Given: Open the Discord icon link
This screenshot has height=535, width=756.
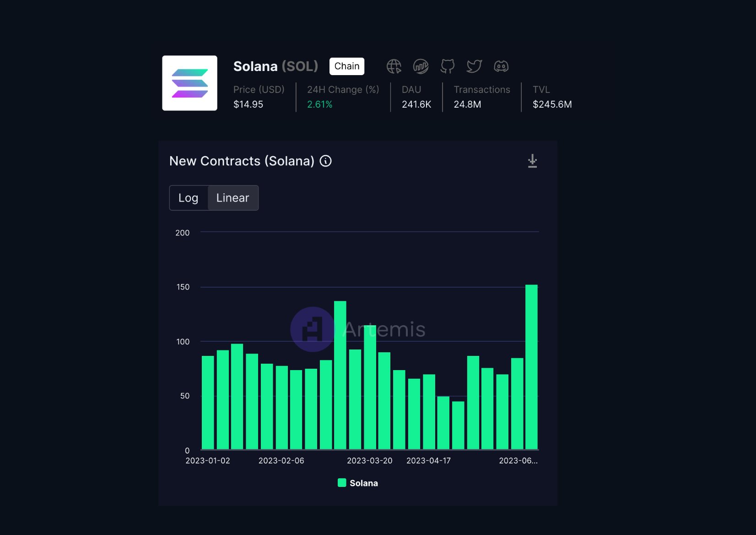Looking at the screenshot, I should 501,66.
